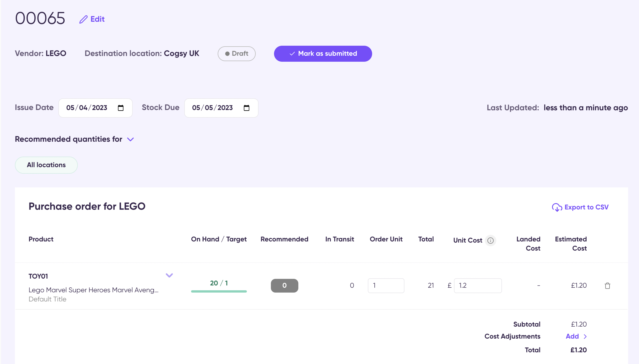Viewport: 639px width, 364px height.
Task: Open the Stock Due calendar picker icon
Action: click(247, 108)
